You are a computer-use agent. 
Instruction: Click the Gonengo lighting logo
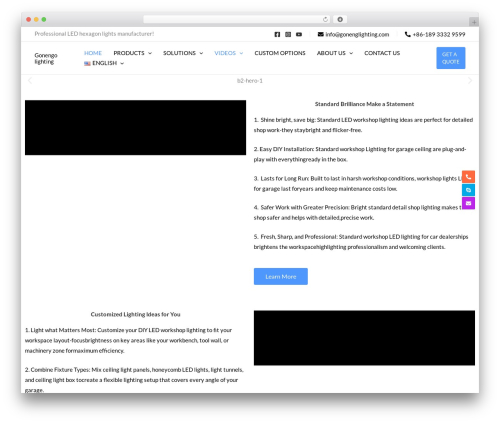(x=46, y=58)
